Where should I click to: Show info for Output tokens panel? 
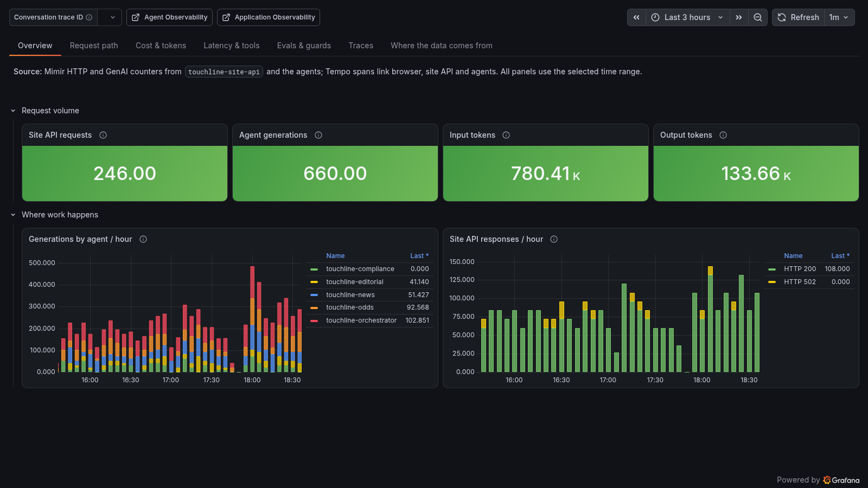723,135
